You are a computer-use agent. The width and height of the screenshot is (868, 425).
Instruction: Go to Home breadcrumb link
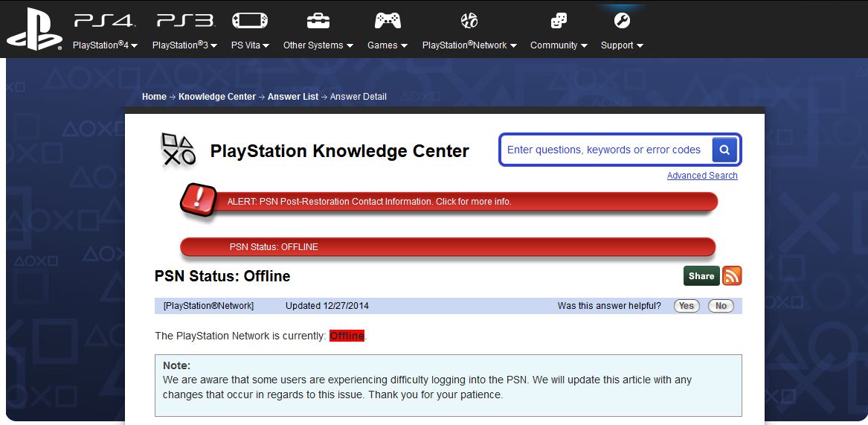154,97
